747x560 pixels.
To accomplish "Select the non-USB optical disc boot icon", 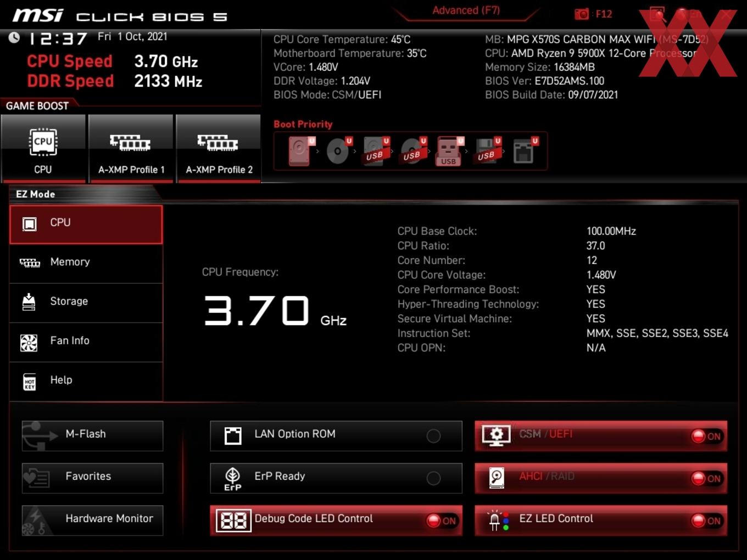I will [x=338, y=151].
